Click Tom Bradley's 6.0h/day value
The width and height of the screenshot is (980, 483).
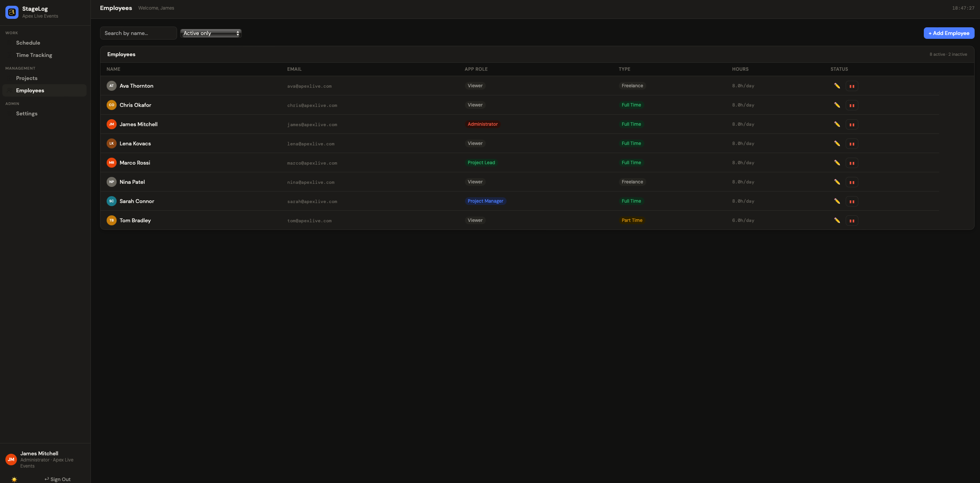click(743, 221)
